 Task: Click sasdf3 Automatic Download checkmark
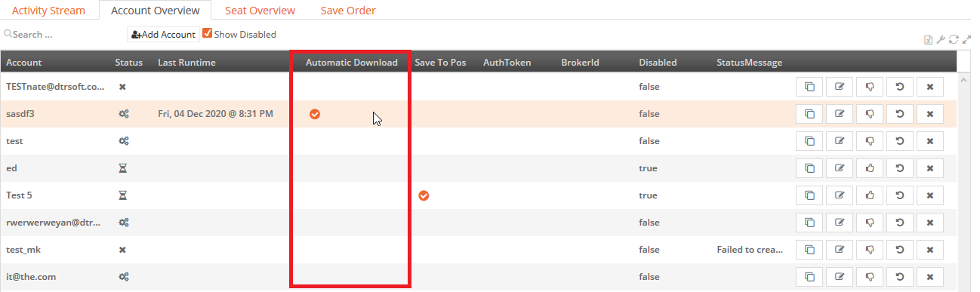(315, 114)
